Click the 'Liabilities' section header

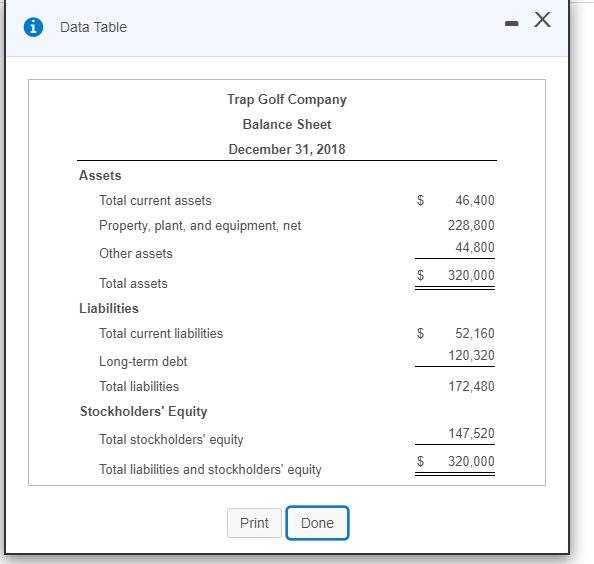[x=109, y=308]
